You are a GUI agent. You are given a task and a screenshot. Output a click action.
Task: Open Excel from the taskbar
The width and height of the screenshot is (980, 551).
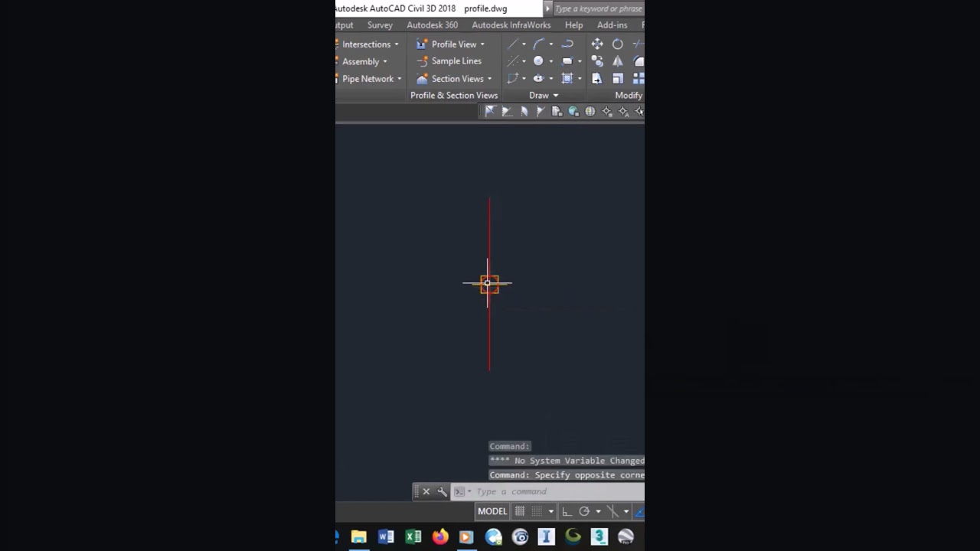coord(413,536)
